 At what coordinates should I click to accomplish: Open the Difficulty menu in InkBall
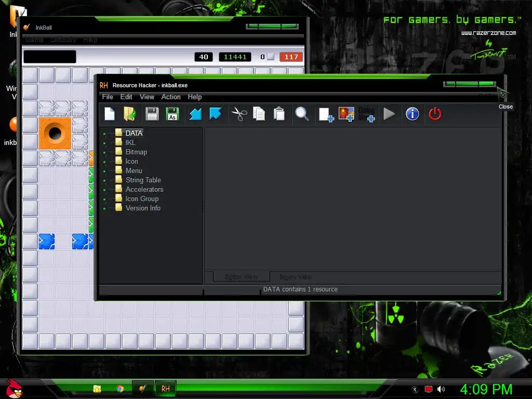point(63,39)
